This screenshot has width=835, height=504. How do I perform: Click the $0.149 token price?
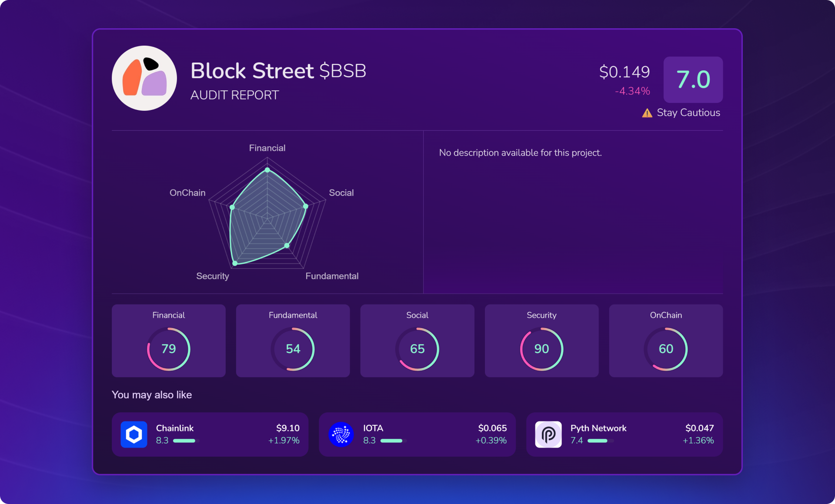[x=624, y=72]
